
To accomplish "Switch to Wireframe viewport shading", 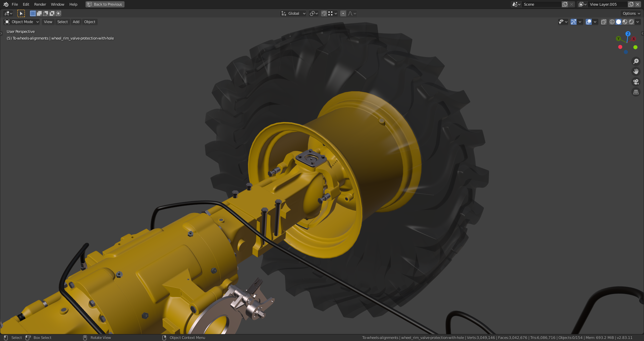I will 612,22.
